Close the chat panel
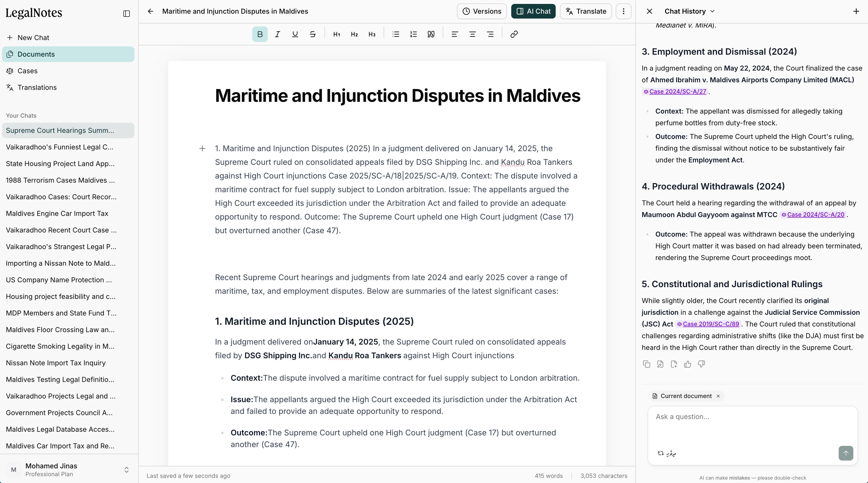Image resolution: width=868 pixels, height=483 pixels. (650, 11)
